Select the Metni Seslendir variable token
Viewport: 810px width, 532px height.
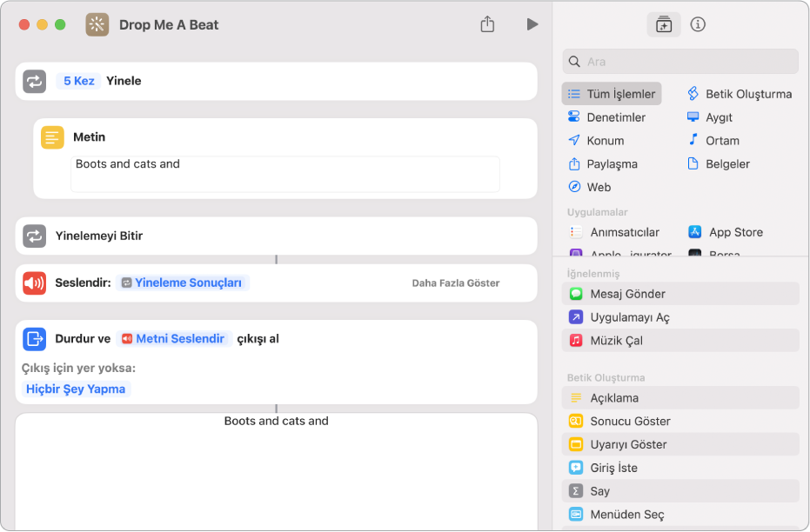click(174, 339)
